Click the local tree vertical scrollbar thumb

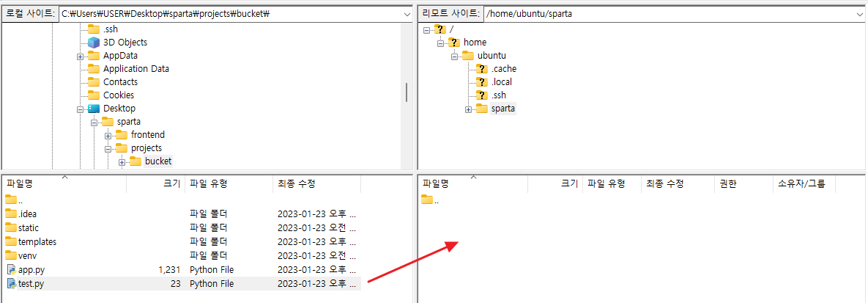[407, 92]
